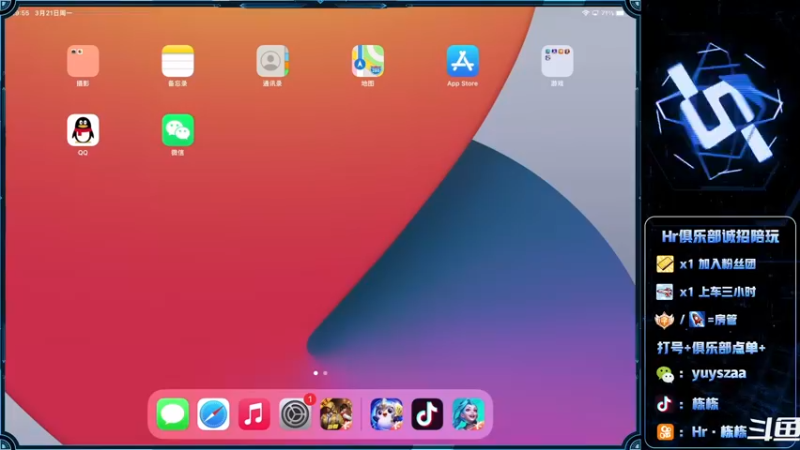Open the 游戏 games folder

click(557, 61)
